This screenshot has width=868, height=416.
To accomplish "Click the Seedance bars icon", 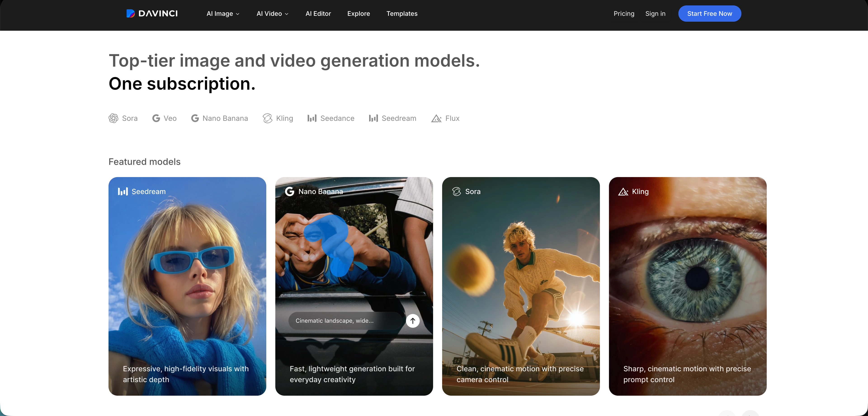I will point(312,119).
